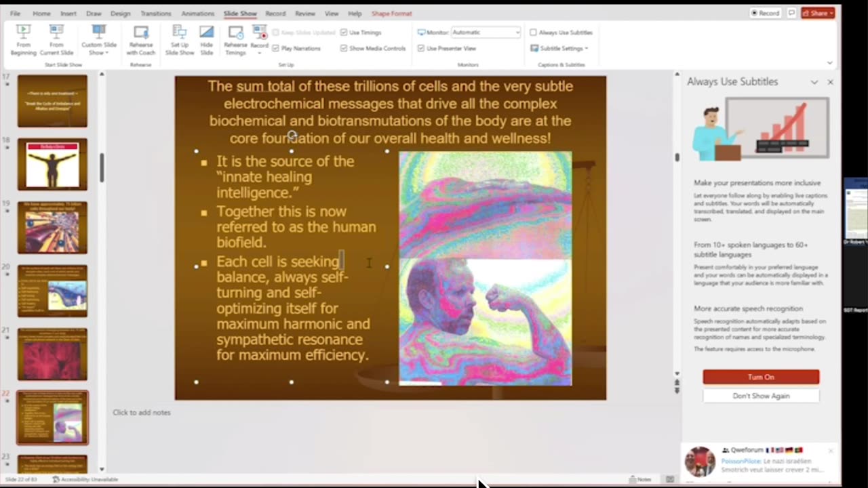Open the View tab

pos(331,14)
